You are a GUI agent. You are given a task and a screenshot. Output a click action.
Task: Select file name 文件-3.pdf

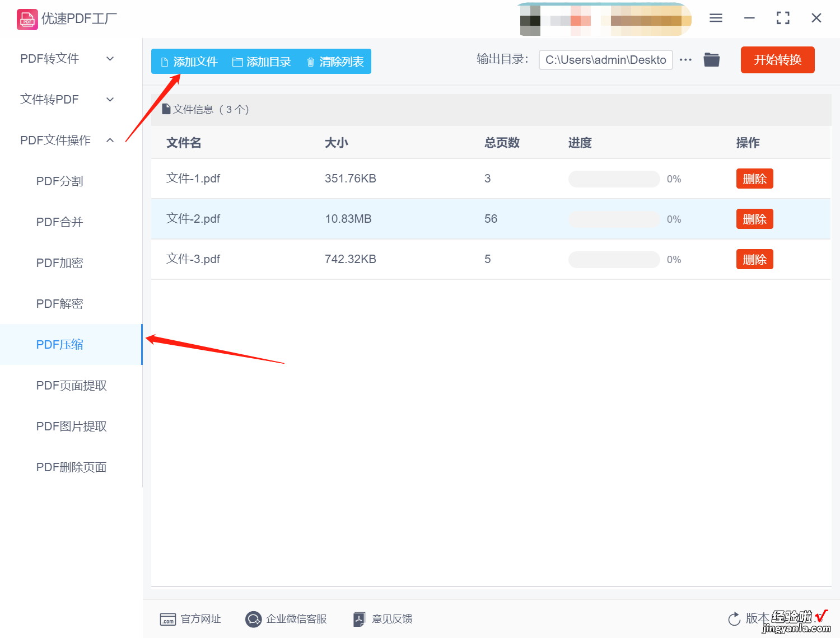click(x=193, y=259)
